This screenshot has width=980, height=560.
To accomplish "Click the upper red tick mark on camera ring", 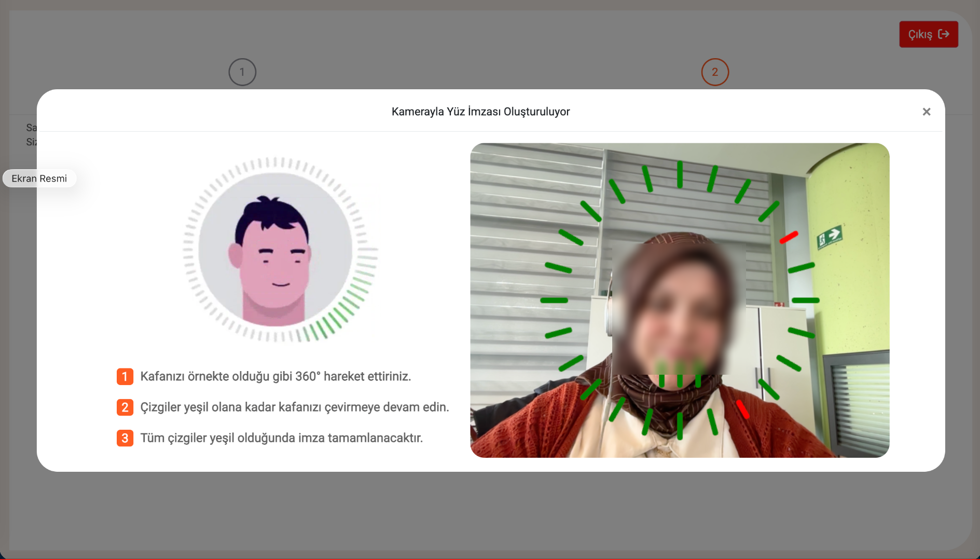I will [789, 238].
